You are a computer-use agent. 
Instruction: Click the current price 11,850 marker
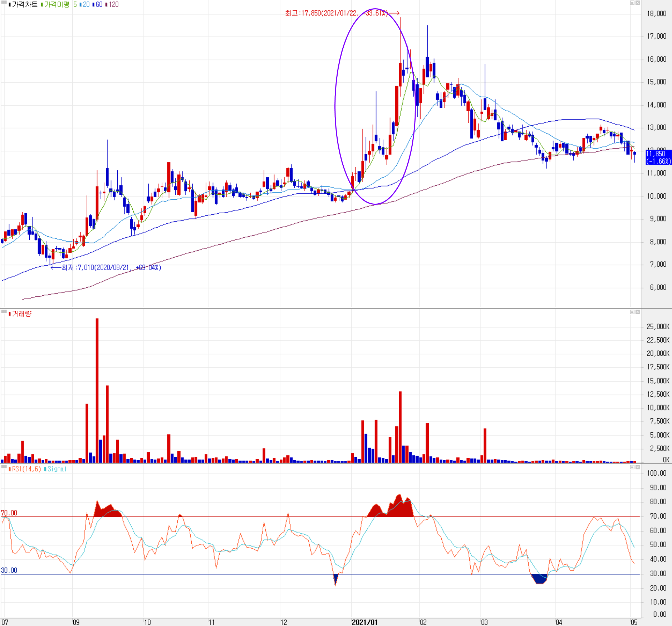(x=658, y=157)
